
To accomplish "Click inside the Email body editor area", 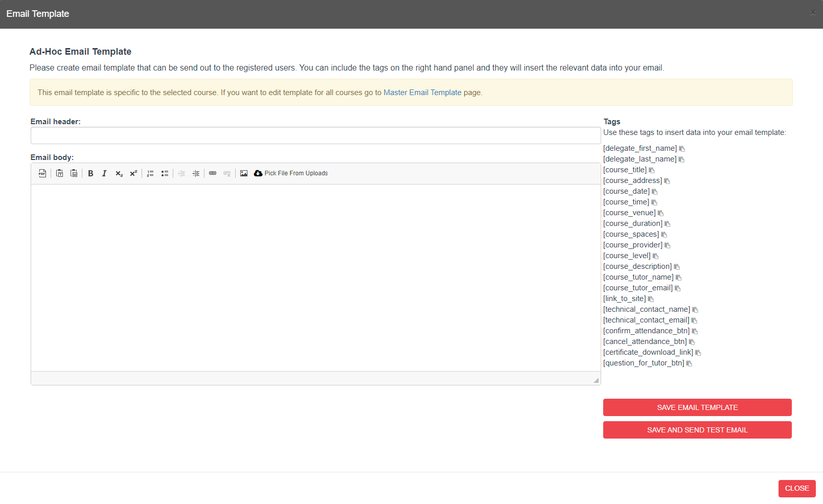I will [x=315, y=278].
